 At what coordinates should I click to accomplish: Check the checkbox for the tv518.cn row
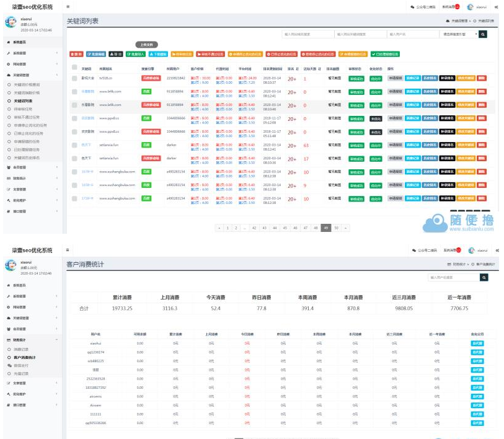[x=74, y=78]
